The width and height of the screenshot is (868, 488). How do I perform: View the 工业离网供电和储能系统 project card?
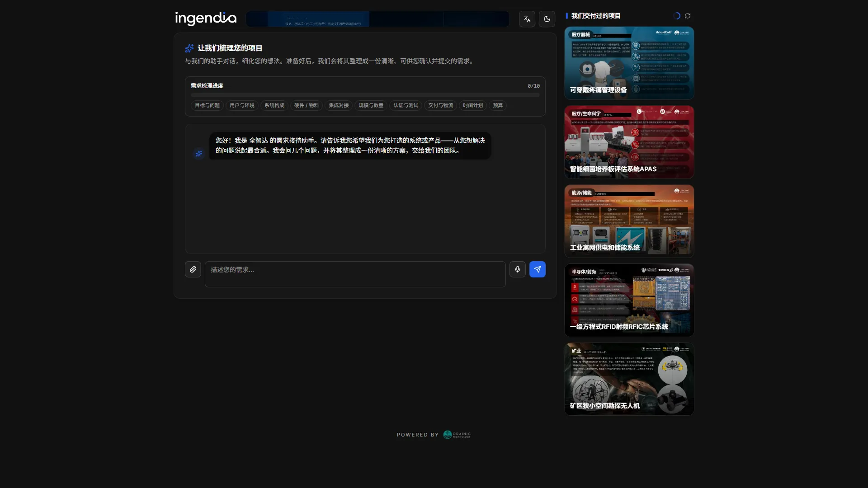pos(629,221)
